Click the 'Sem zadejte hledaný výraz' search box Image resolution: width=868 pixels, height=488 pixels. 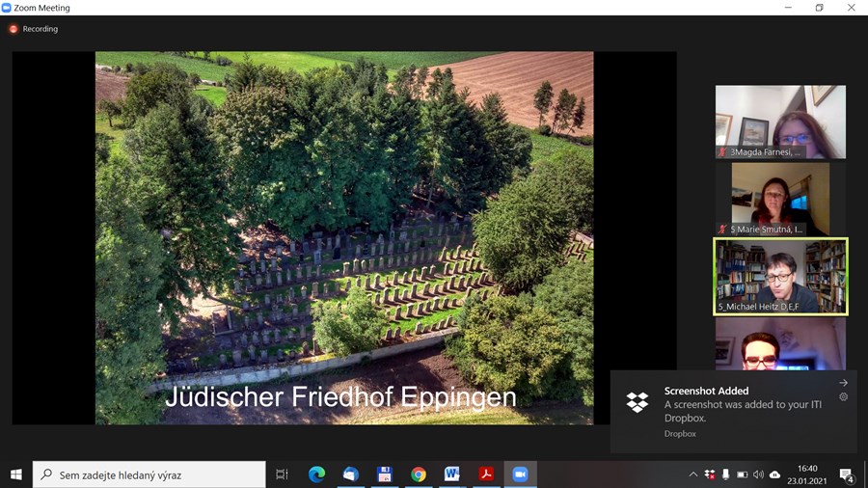149,474
